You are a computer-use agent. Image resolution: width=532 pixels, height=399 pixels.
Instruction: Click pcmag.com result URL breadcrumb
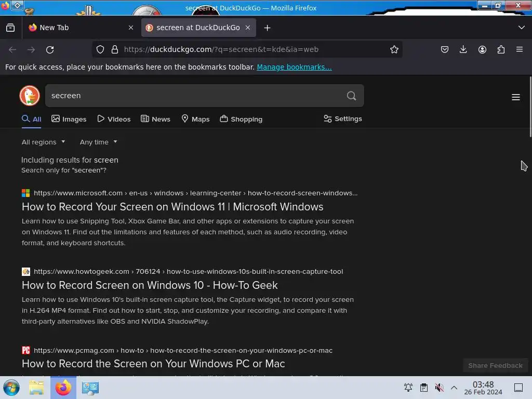coord(183,351)
